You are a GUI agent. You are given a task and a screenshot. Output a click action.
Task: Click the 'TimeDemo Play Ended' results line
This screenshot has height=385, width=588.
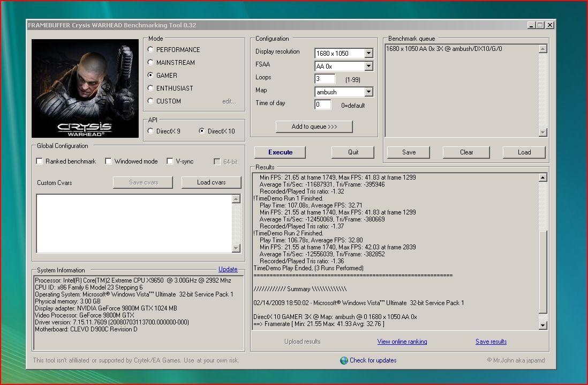[308, 268]
